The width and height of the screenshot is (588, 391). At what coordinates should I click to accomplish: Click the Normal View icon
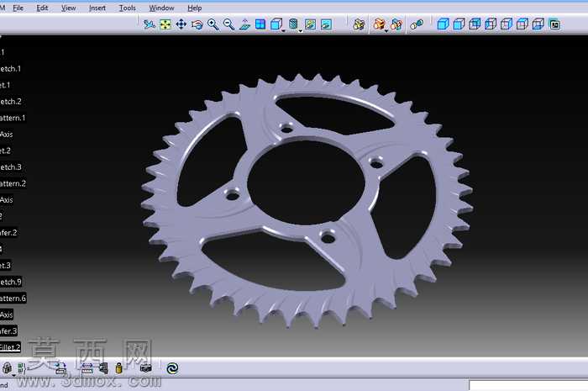click(244, 24)
